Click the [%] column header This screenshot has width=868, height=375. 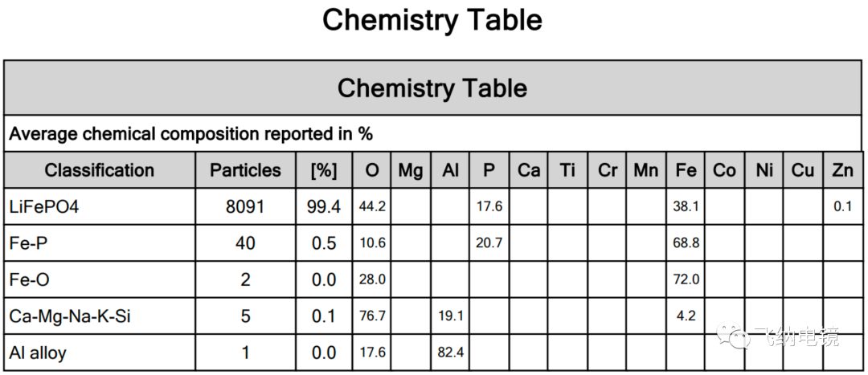click(324, 169)
